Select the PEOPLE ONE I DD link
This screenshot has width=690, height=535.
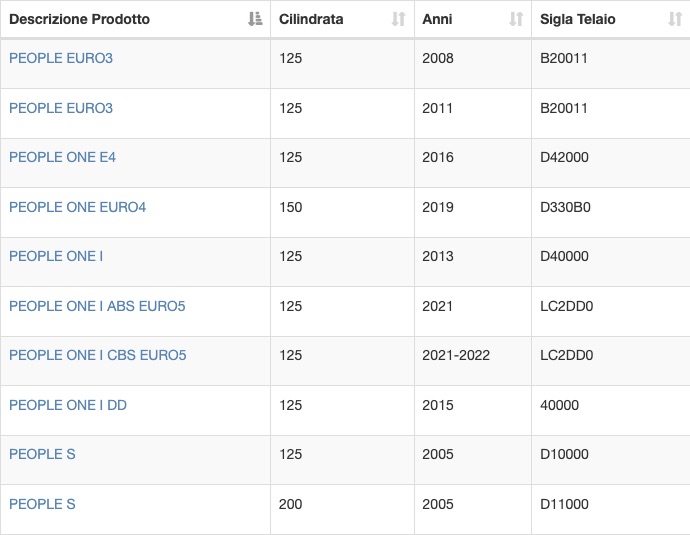(68, 405)
